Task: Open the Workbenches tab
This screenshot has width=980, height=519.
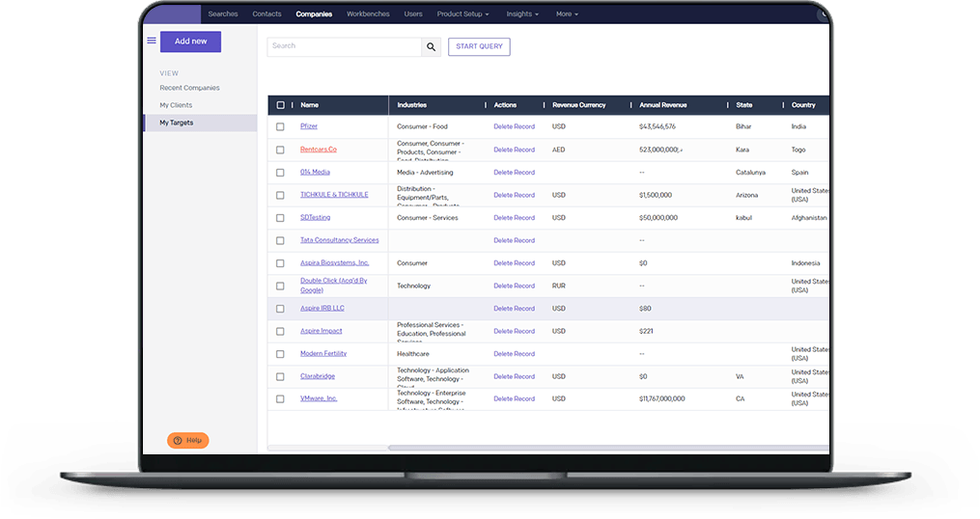Action: (368, 14)
